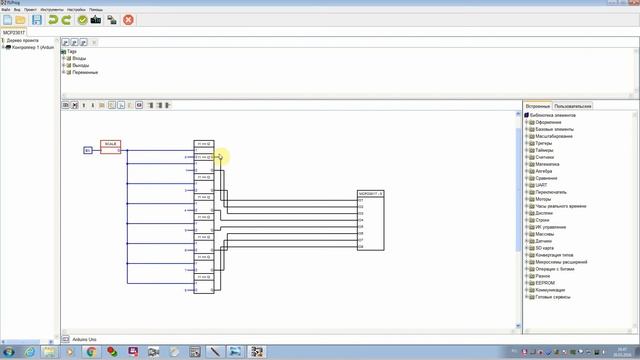Screen dimensions: 640x360
Task: Select the topmost I1 == I2 comparison block
Action: tap(204, 144)
